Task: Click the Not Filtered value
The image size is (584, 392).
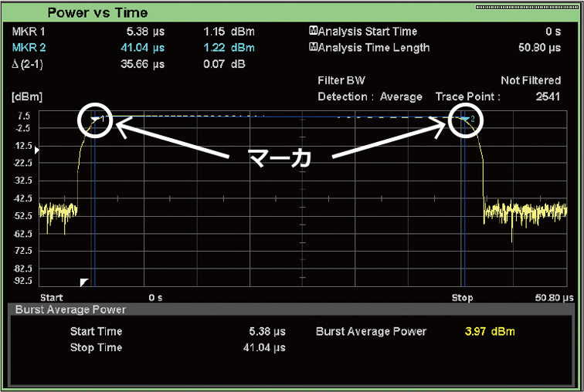Action: [x=531, y=80]
